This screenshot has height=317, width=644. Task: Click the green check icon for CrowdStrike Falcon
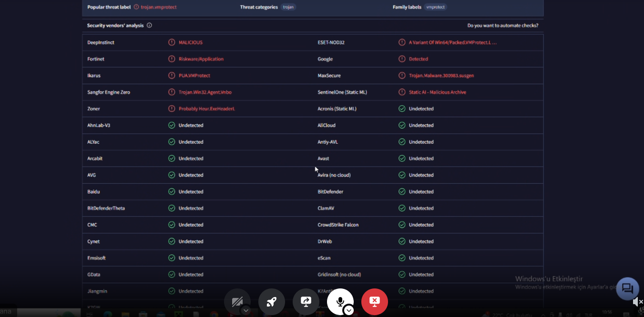click(x=402, y=225)
